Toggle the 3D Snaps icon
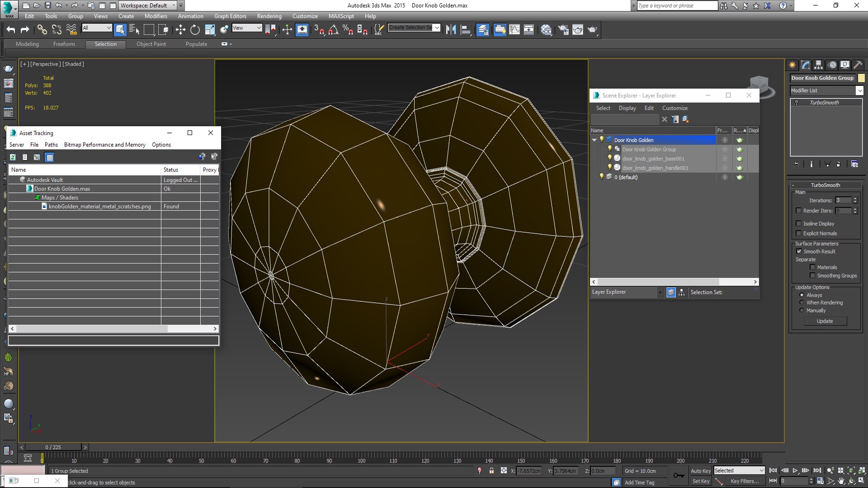This screenshot has width=868, height=488. [319, 30]
